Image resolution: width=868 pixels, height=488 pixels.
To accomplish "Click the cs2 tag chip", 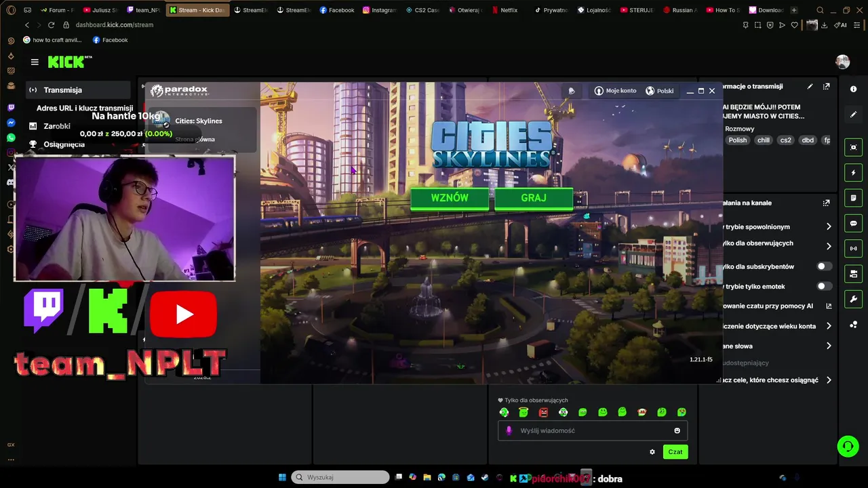I will (x=785, y=140).
